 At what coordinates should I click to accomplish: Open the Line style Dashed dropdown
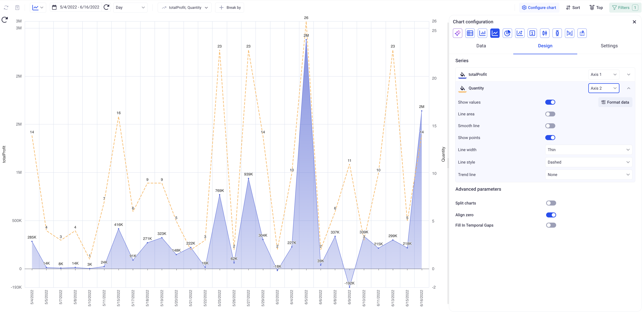(588, 162)
